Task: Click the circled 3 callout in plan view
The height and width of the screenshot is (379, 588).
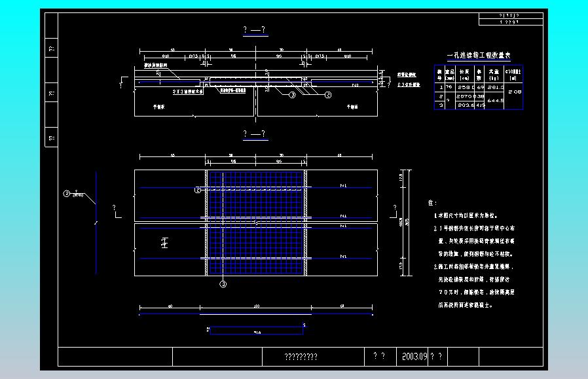Action: pyautogui.click(x=223, y=284)
